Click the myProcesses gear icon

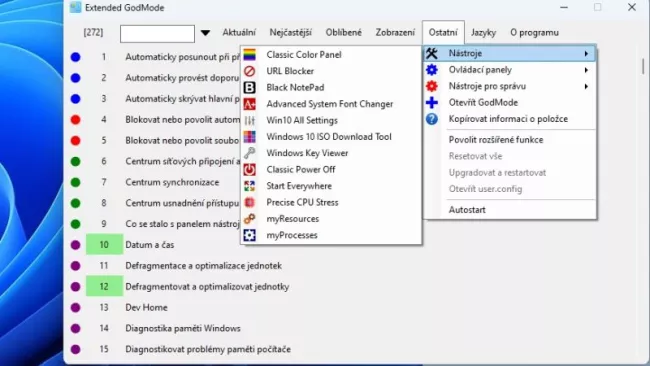pos(250,235)
